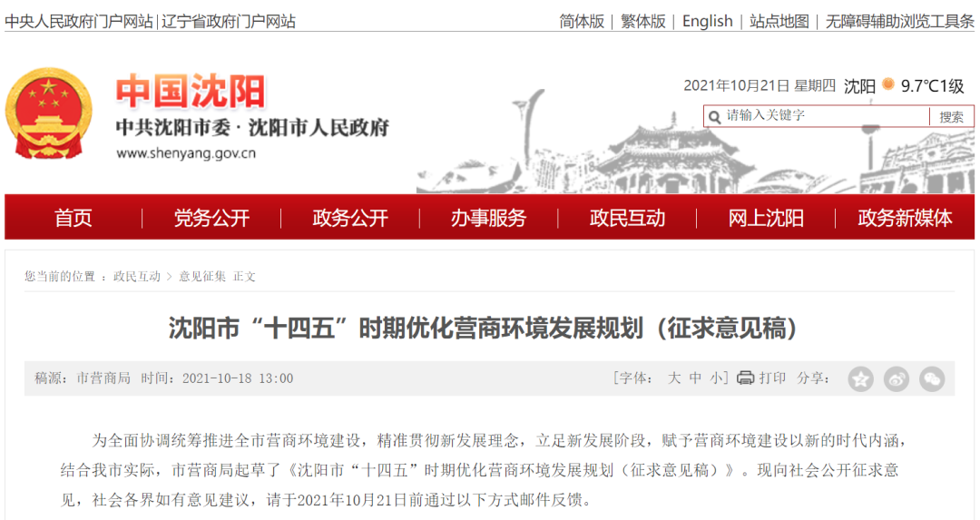This screenshot has width=980, height=520.
Task: Click the 9.7℃1级 temperature text
Action: tap(933, 85)
